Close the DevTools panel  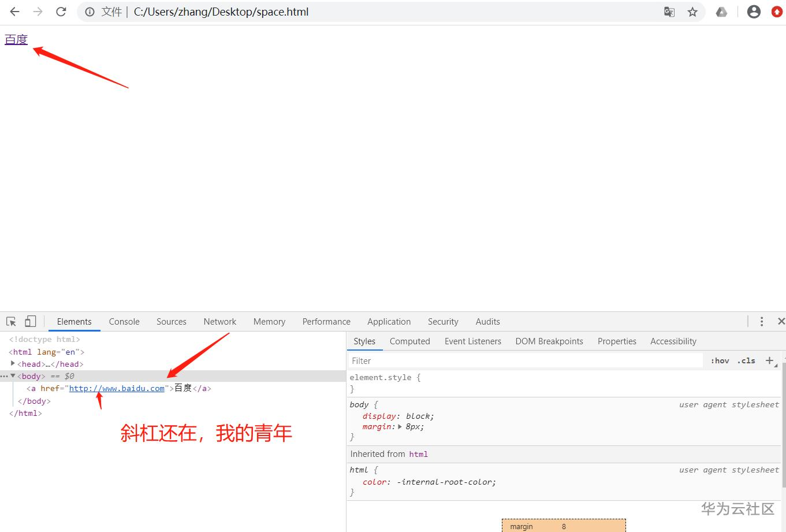(x=781, y=322)
